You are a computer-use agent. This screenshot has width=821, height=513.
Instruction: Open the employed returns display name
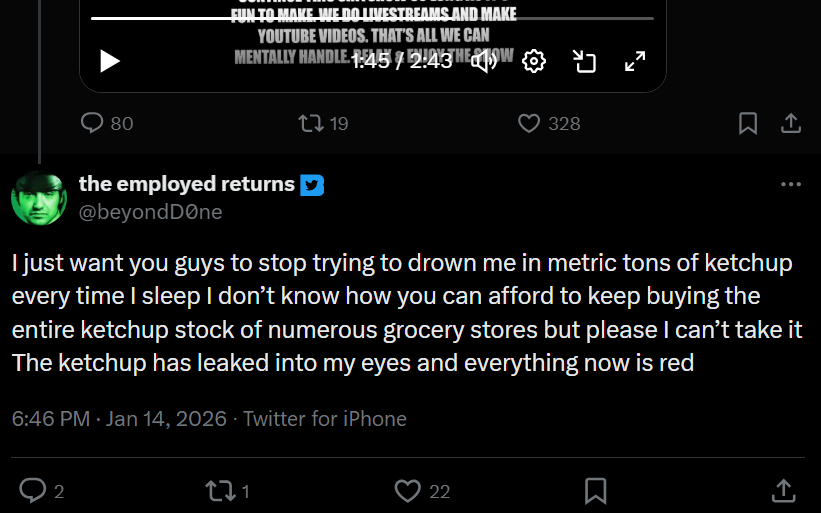pyautogui.click(x=187, y=184)
